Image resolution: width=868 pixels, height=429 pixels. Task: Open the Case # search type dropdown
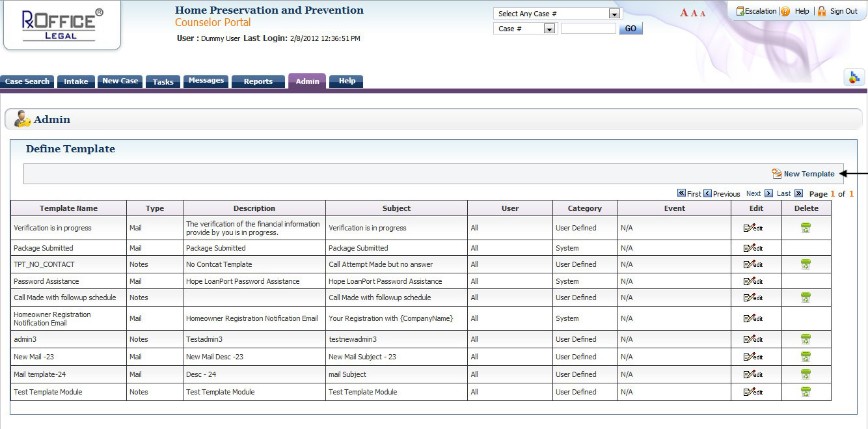pyautogui.click(x=524, y=29)
